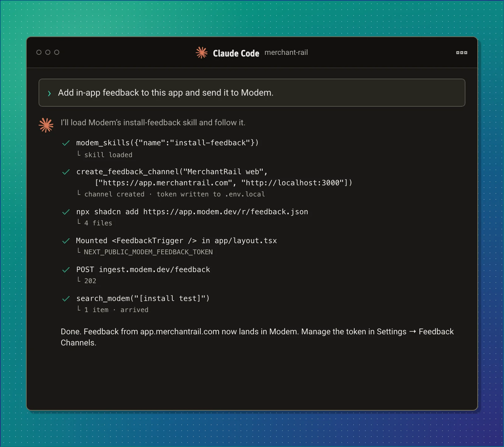The image size is (504, 447).
Task: Click the checkmark beside POST ingest.modem.dev step
Action: point(66,270)
